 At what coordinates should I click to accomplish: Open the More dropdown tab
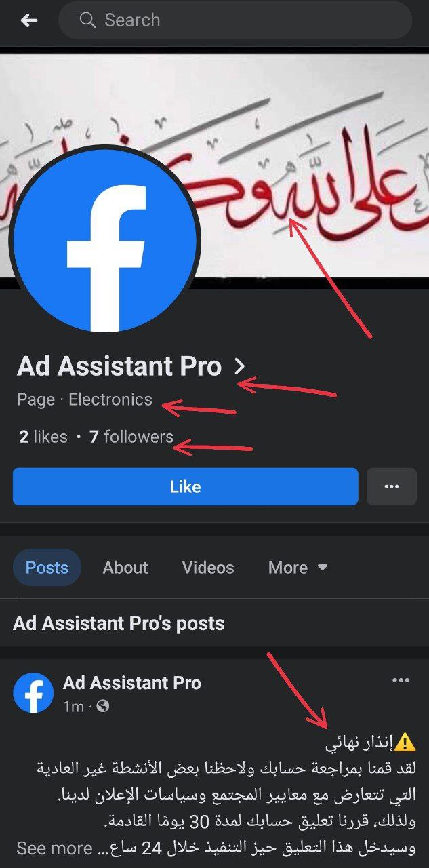coord(298,568)
